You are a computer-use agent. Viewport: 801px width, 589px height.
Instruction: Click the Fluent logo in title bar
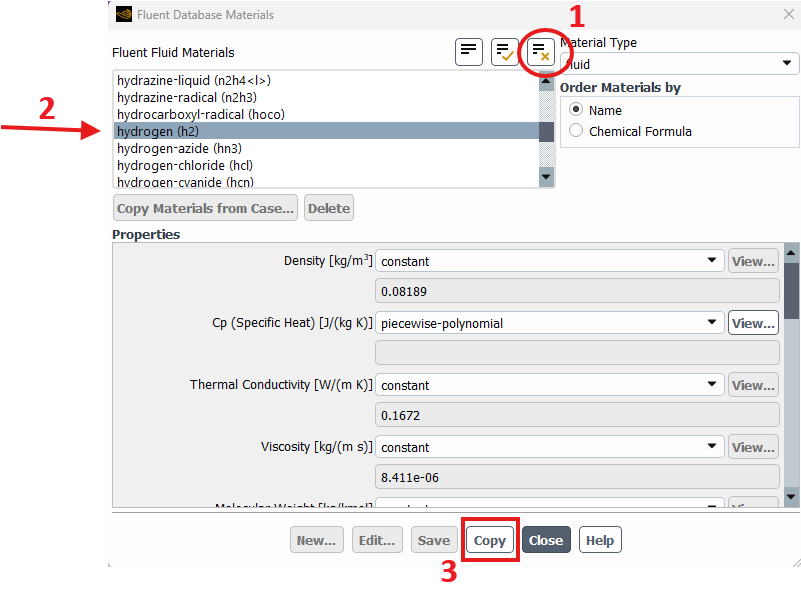tap(124, 14)
